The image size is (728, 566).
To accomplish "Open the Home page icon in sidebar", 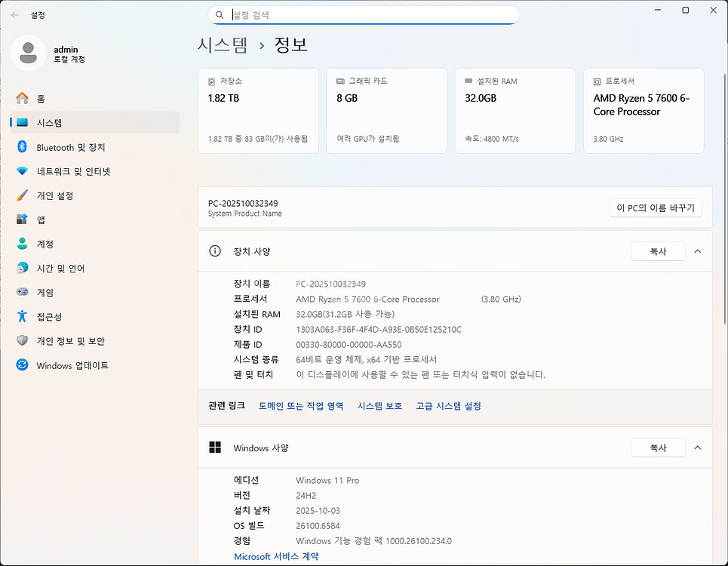I will tap(22, 99).
